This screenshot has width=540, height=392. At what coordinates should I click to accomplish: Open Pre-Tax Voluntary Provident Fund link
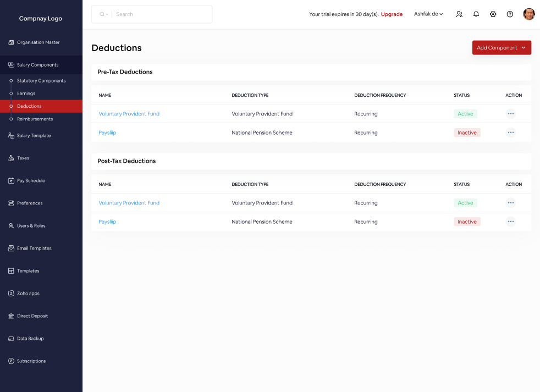(129, 114)
